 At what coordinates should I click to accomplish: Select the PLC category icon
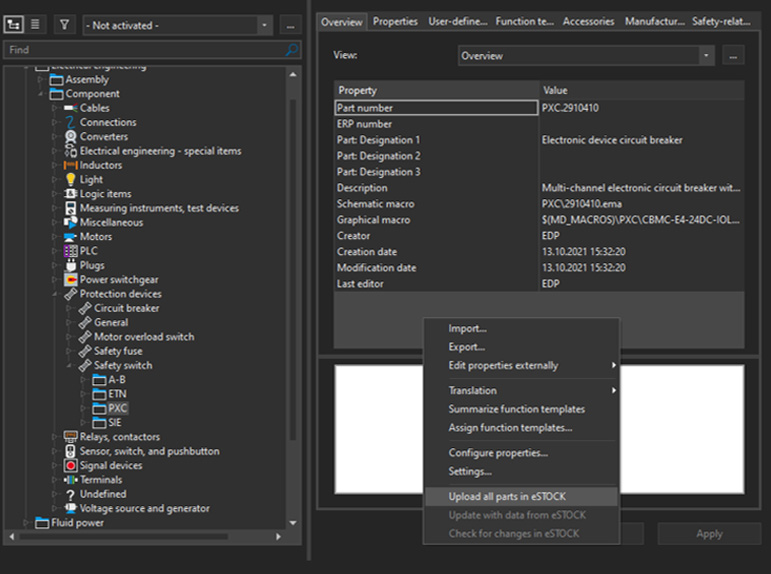click(x=70, y=251)
